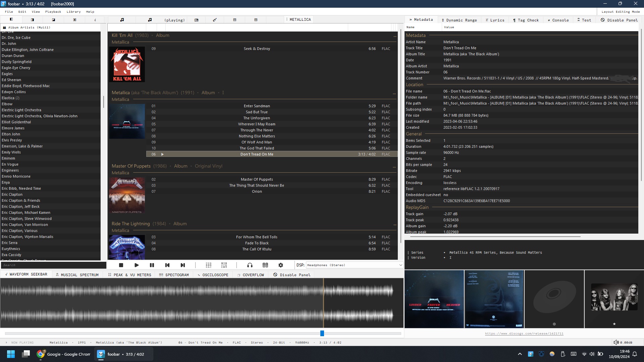Switch to the Lyrics tab

click(495, 20)
